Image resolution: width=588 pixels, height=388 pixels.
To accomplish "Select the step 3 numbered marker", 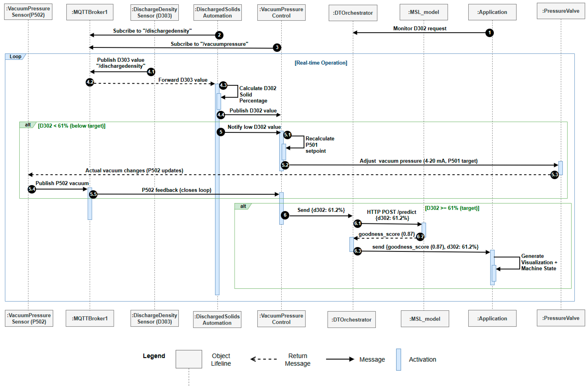I will tap(277, 47).
